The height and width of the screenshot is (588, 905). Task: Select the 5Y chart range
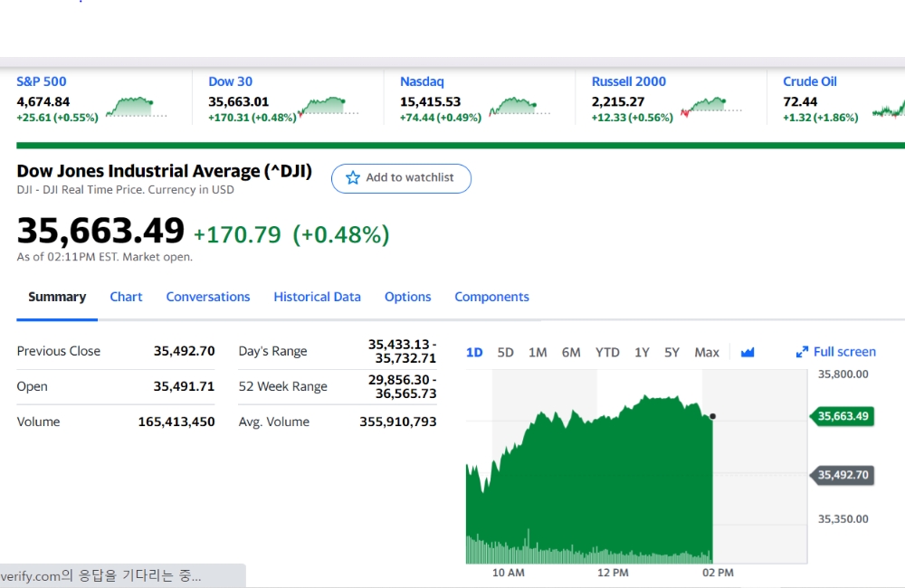[x=672, y=352]
